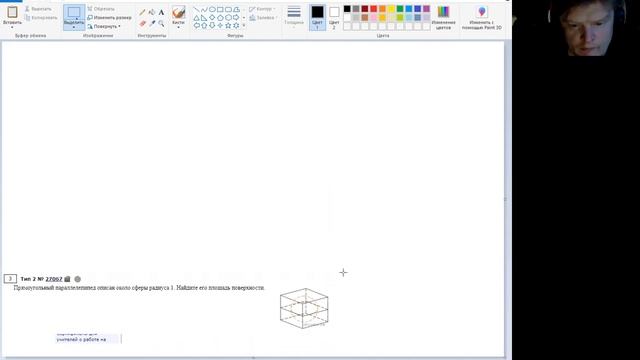Pick the brown color swatch

(364, 18)
